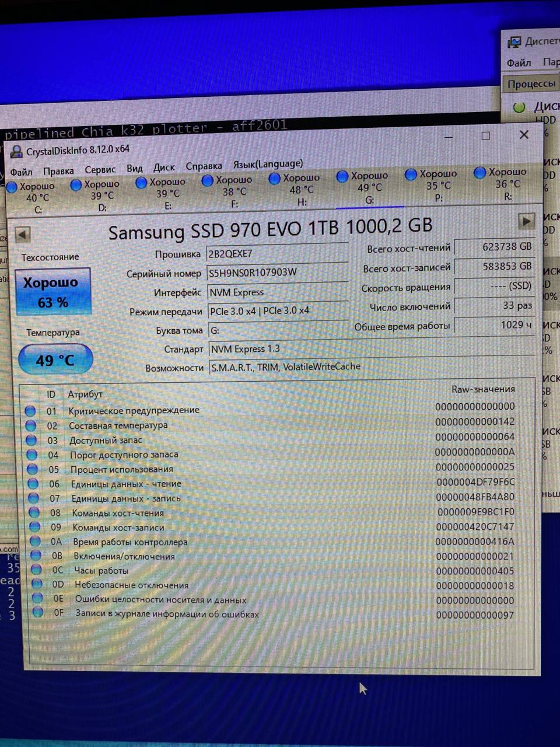Click power-on hours value 1029 ч
The height and width of the screenshot is (747, 560).
[495, 324]
